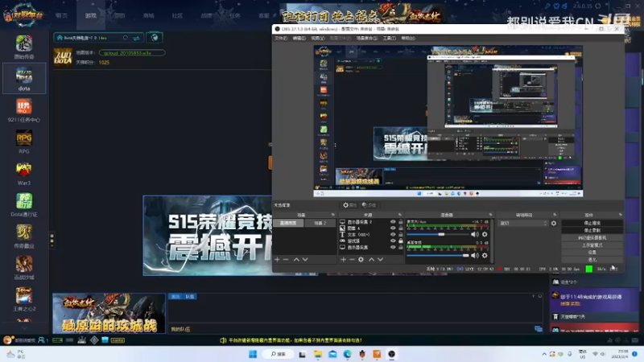The width and height of the screenshot is (644, 362).
Task: Move scene down with arrow icon
Action: click(x=305, y=259)
